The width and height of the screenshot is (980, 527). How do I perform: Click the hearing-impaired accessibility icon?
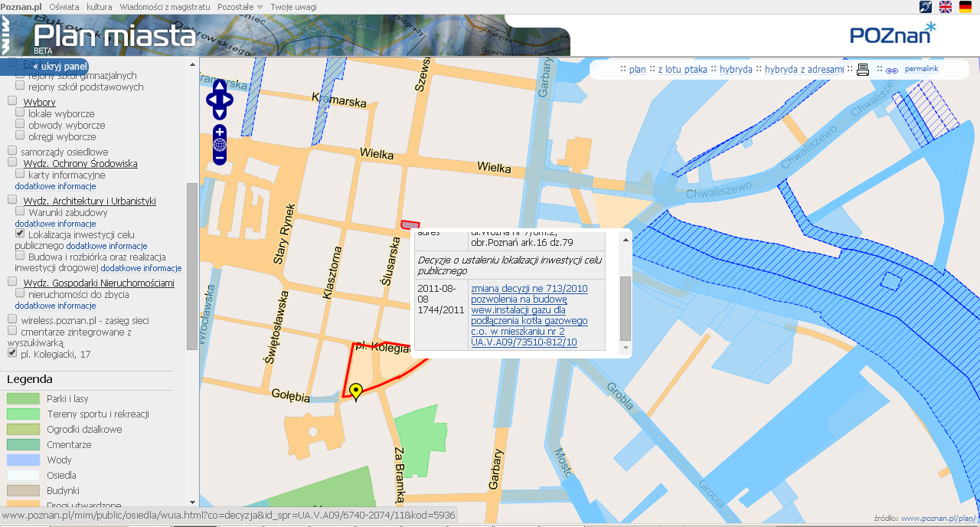point(926,7)
